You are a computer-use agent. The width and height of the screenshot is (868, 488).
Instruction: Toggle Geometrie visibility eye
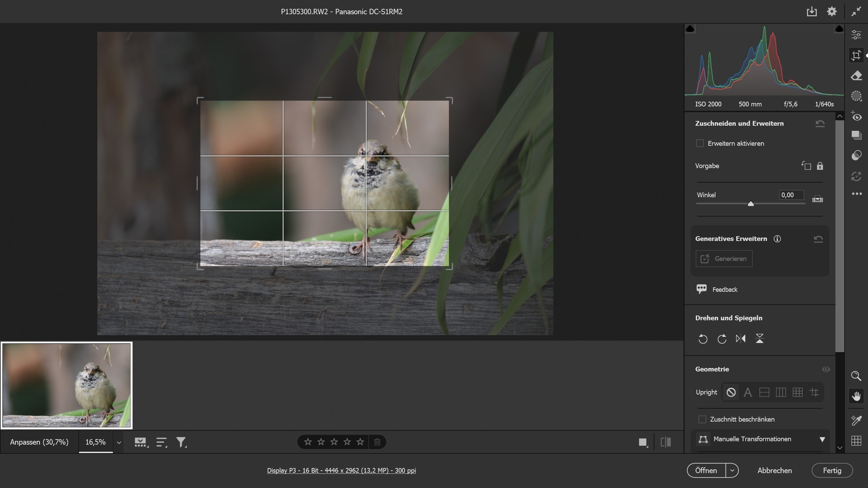826,369
